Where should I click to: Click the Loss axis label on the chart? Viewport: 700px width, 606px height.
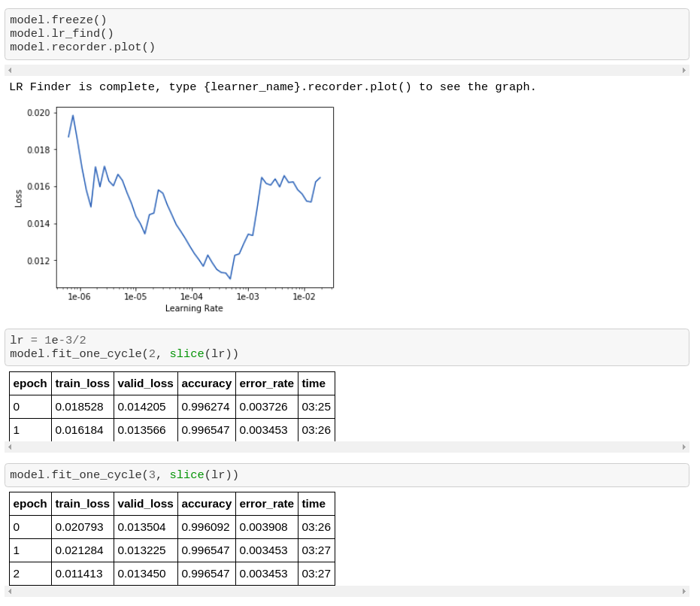(20, 197)
